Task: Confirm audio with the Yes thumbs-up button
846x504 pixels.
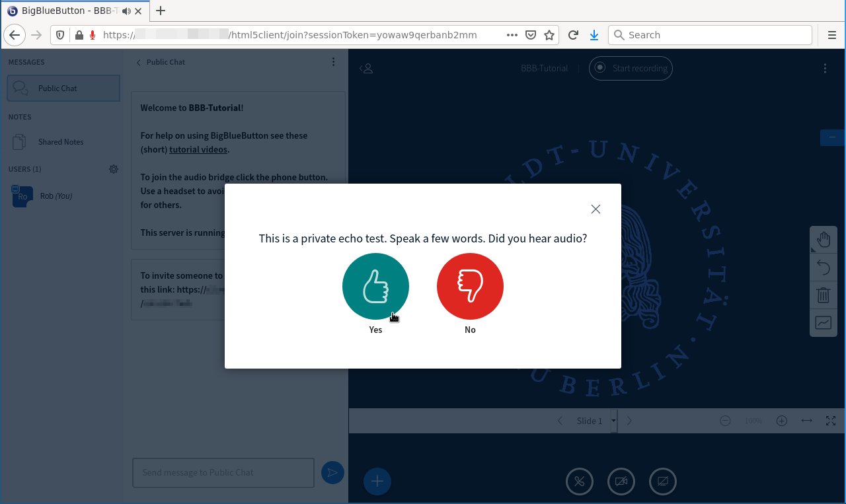Action: tap(375, 287)
